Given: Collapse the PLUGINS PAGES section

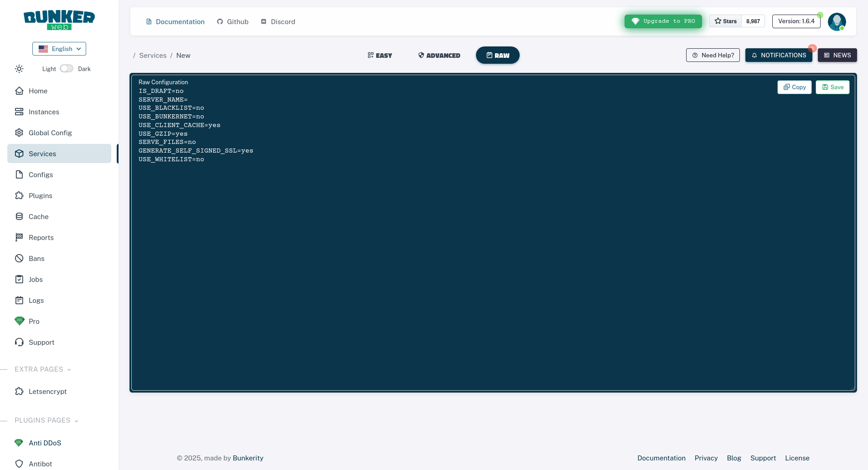Looking at the screenshot, I should (x=76, y=421).
